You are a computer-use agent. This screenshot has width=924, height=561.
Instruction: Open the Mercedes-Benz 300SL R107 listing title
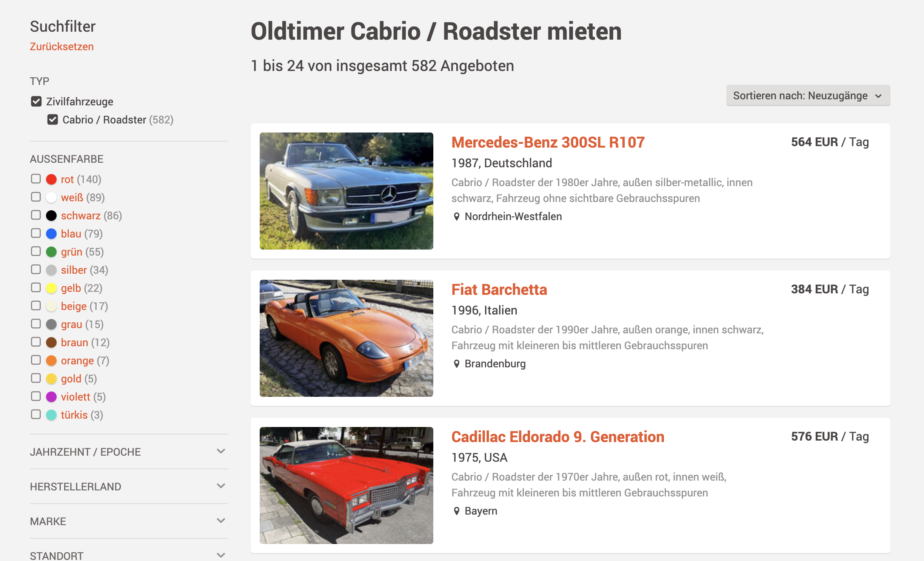[x=548, y=143]
